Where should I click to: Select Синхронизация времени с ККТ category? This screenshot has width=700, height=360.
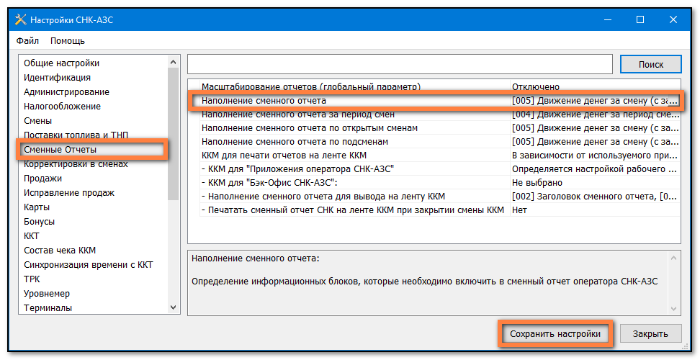[x=88, y=265]
